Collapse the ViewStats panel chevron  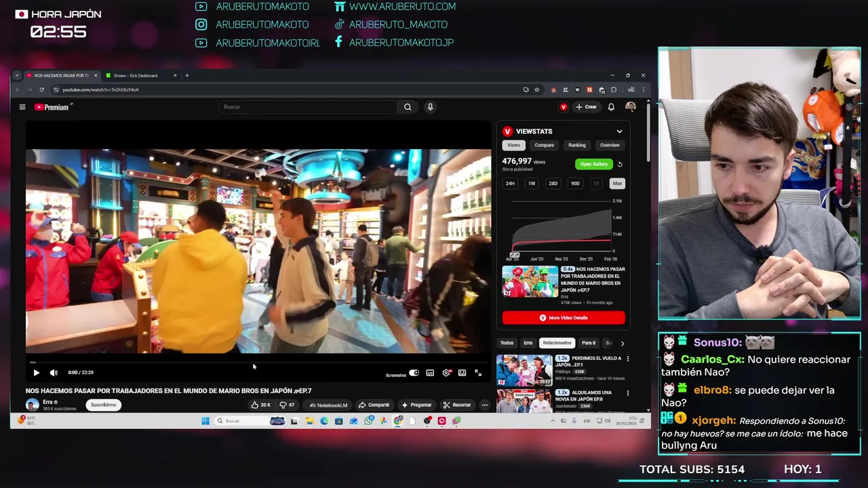[x=619, y=131]
